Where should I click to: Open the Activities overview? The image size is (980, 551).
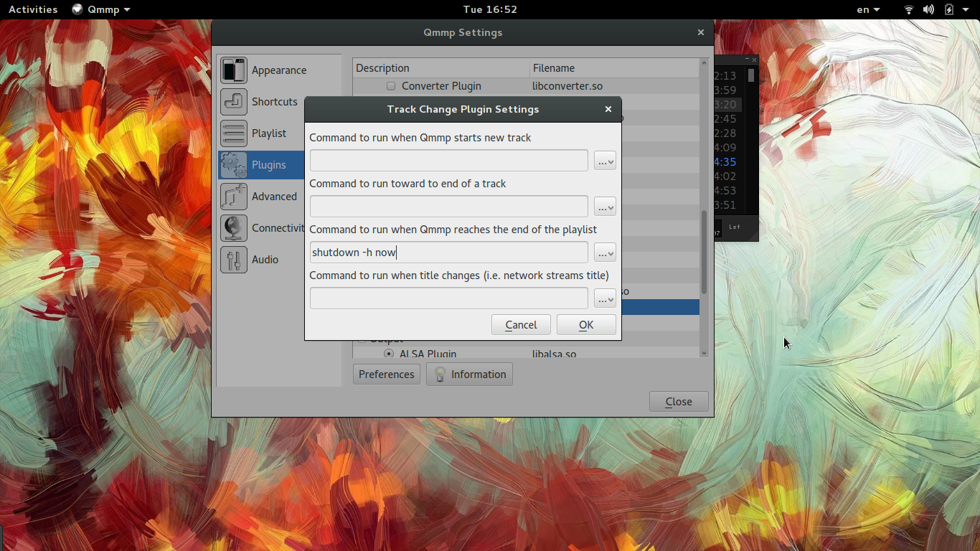[x=33, y=9]
